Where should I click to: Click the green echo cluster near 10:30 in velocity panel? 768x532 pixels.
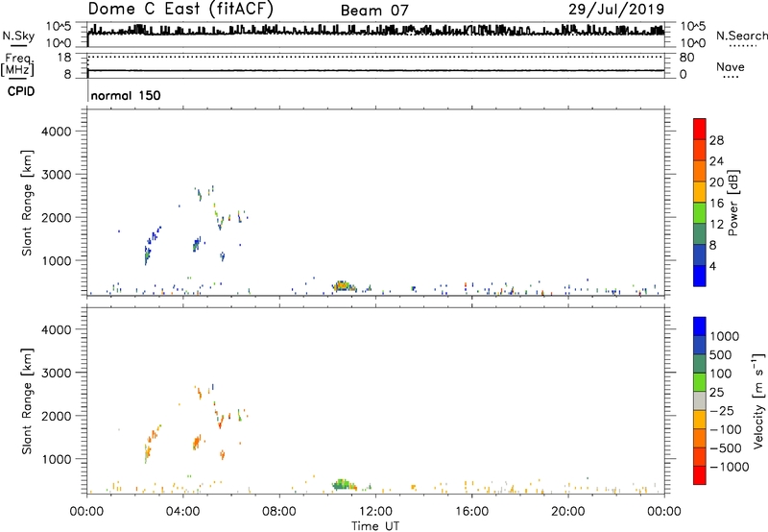[343, 485]
